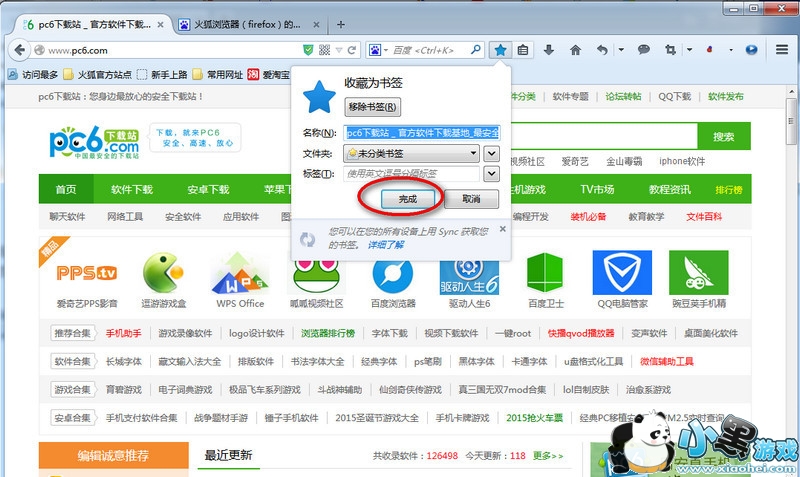Click the 新手上路 bookmark item
This screenshot has width=800, height=477.
[163, 75]
